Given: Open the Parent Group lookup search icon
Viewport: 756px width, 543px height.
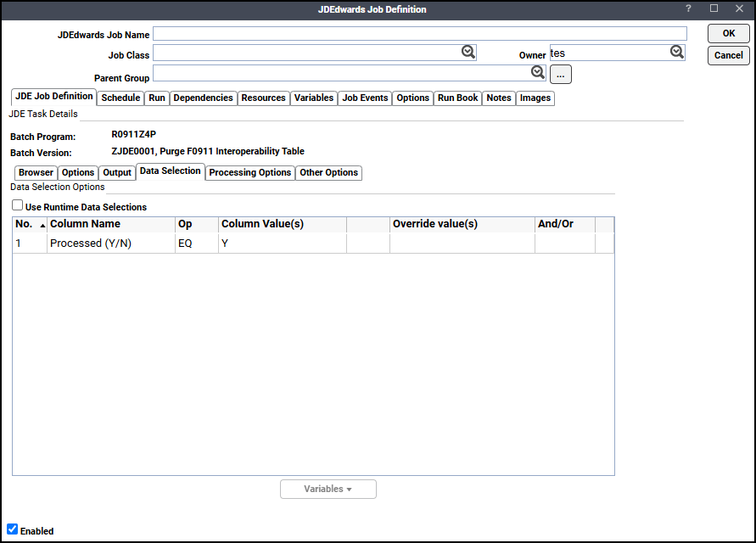Looking at the screenshot, I should coord(538,72).
